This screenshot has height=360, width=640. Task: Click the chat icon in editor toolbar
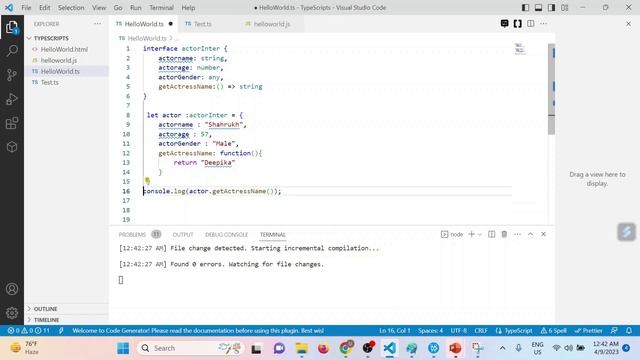[504, 24]
